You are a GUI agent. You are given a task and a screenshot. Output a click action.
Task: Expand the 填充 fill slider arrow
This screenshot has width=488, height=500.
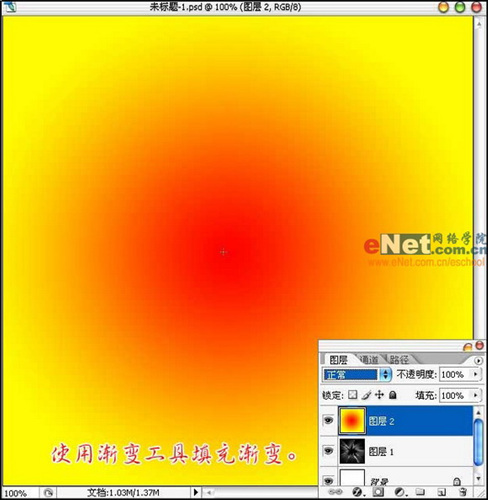[x=476, y=395]
